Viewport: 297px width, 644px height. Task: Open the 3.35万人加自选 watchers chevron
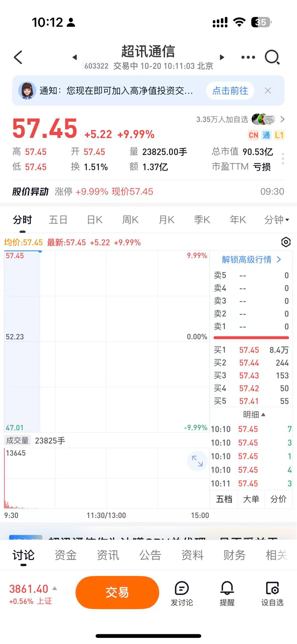282,119
